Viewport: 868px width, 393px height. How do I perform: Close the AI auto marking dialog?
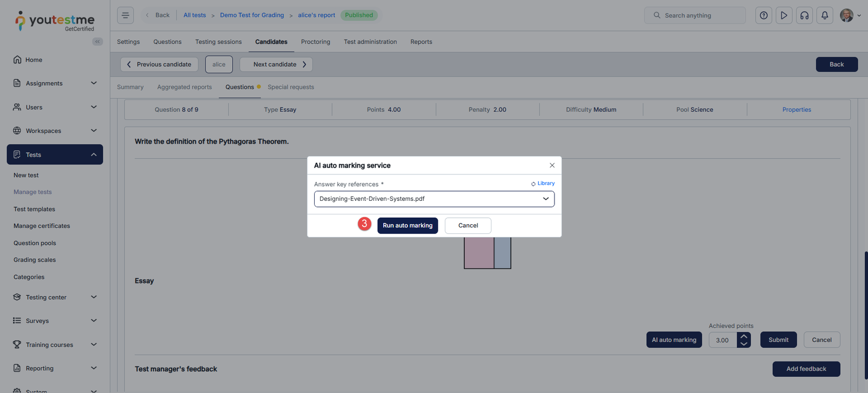coord(552,166)
